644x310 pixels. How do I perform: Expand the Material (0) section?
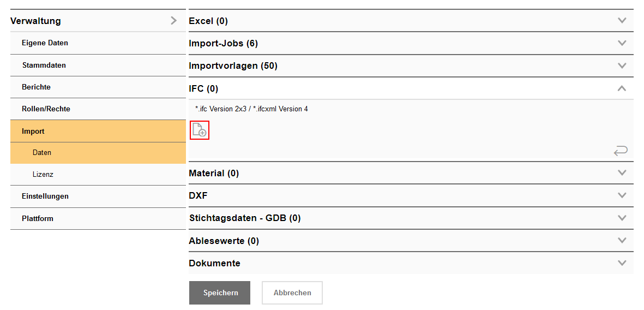click(x=622, y=173)
